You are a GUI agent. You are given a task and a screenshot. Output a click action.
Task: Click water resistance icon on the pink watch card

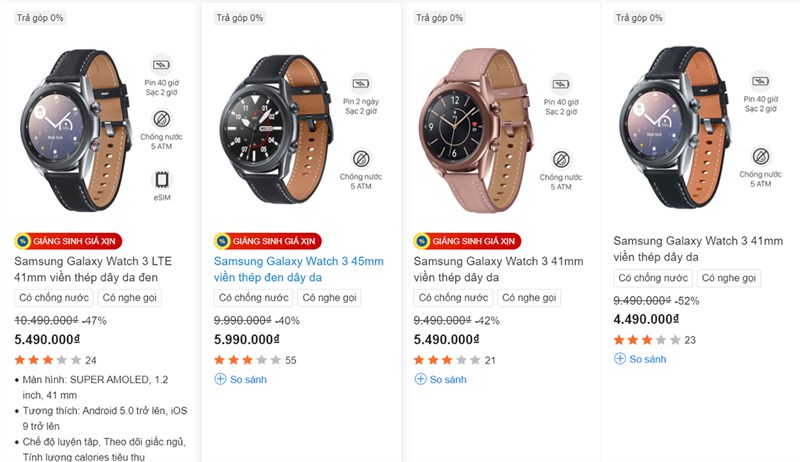pyautogui.click(x=562, y=157)
